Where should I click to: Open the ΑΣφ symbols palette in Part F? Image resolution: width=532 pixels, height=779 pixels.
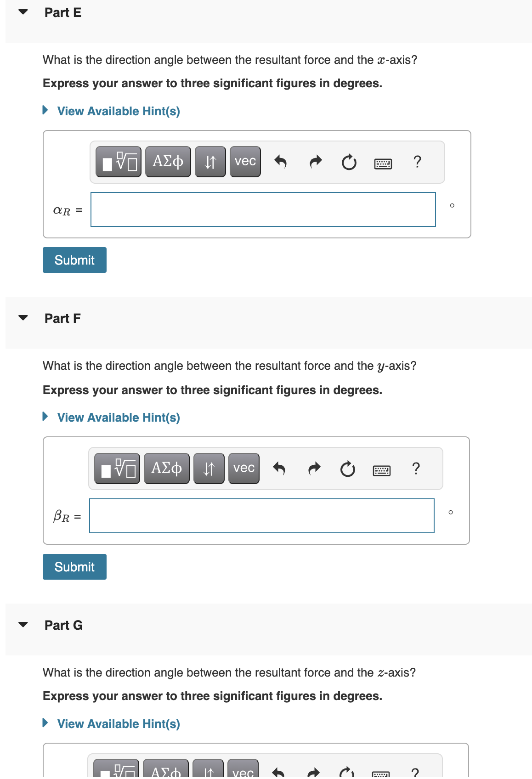[166, 468]
